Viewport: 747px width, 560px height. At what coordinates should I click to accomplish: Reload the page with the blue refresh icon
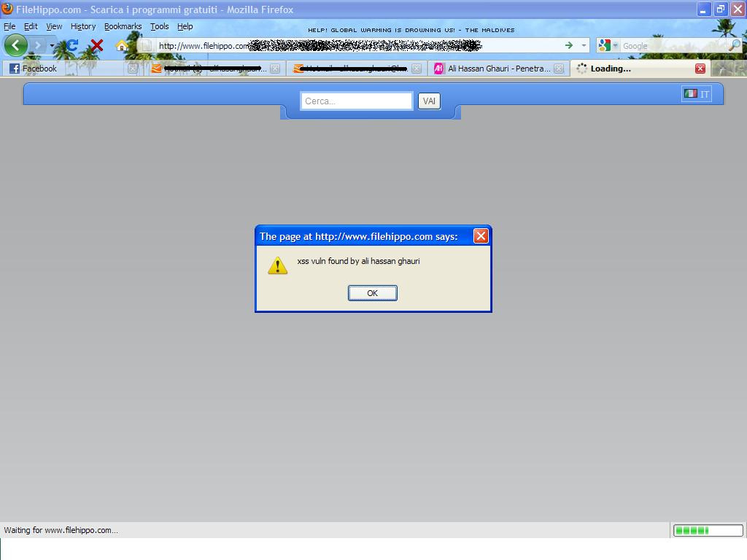click(72, 46)
